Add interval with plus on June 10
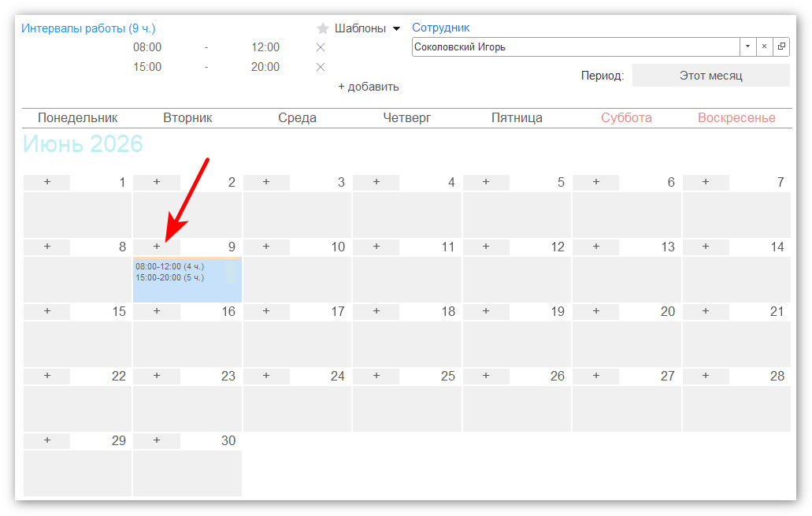Image resolution: width=812 pixels, height=516 pixels. tap(266, 247)
